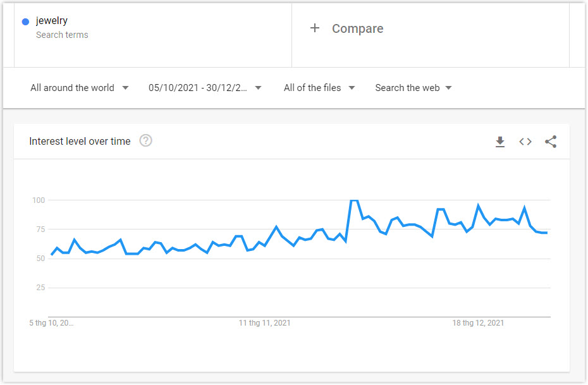Click the Compare button
The width and height of the screenshot is (588, 385).
(x=346, y=28)
